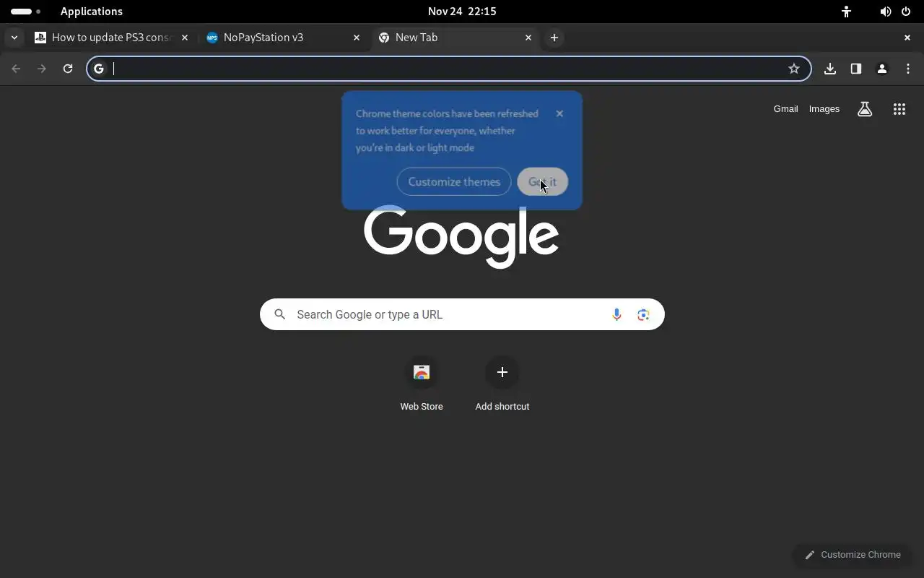Open the accessibility menu in top bar
Image resolution: width=924 pixels, height=578 pixels.
pyautogui.click(x=846, y=12)
